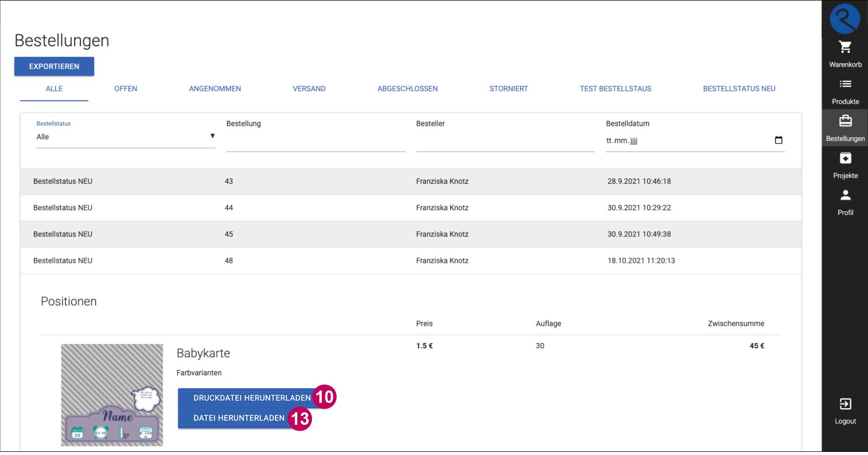Click the Produkte list icon

pyautogui.click(x=845, y=84)
